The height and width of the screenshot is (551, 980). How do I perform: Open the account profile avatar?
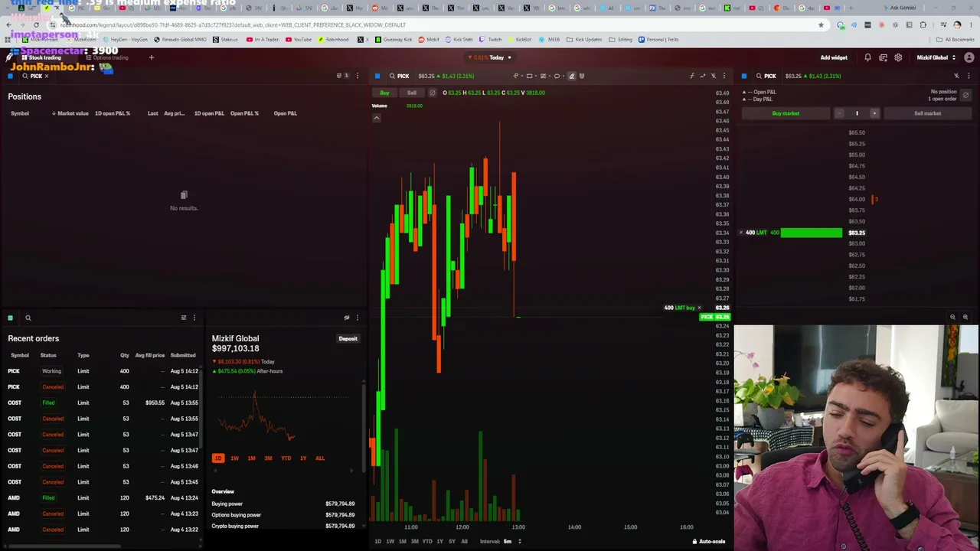tap(969, 57)
